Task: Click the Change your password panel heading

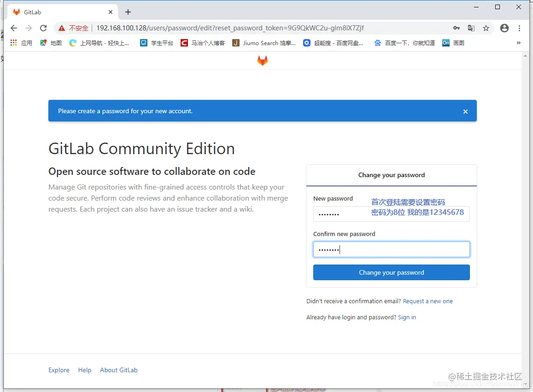Action: pyautogui.click(x=391, y=175)
